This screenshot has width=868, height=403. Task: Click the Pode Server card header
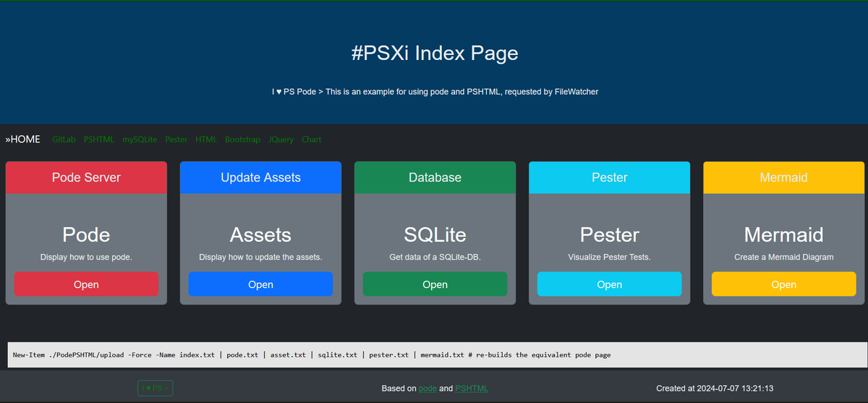86,177
